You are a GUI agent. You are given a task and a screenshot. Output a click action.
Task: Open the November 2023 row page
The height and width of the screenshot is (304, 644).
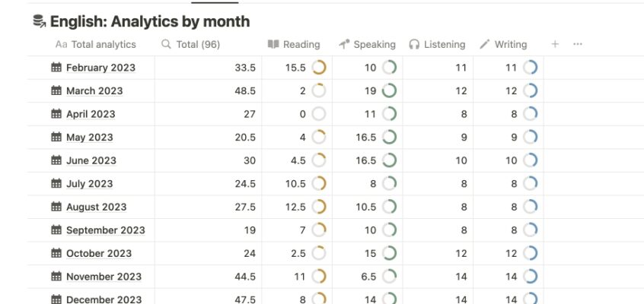104,277
